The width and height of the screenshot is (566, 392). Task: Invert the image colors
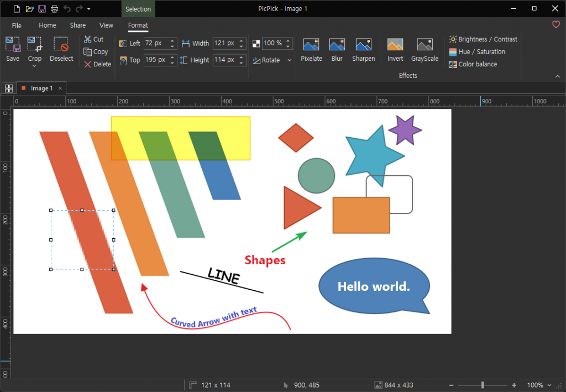pyautogui.click(x=395, y=50)
